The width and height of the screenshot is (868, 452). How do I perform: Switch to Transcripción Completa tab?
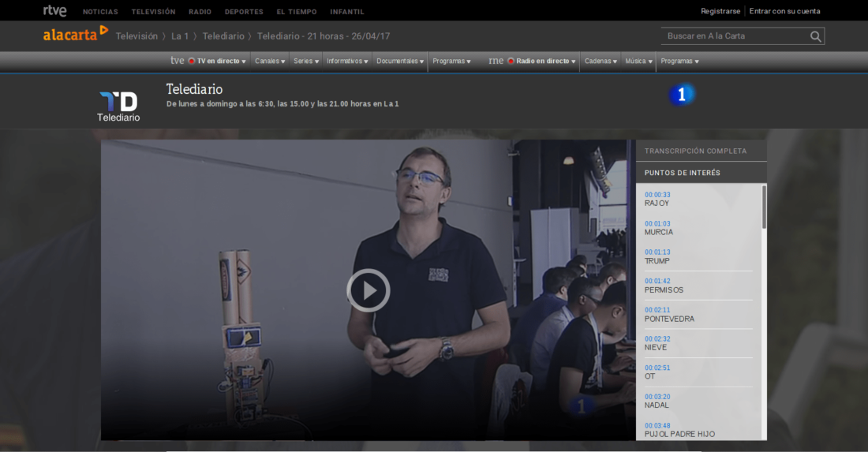695,151
